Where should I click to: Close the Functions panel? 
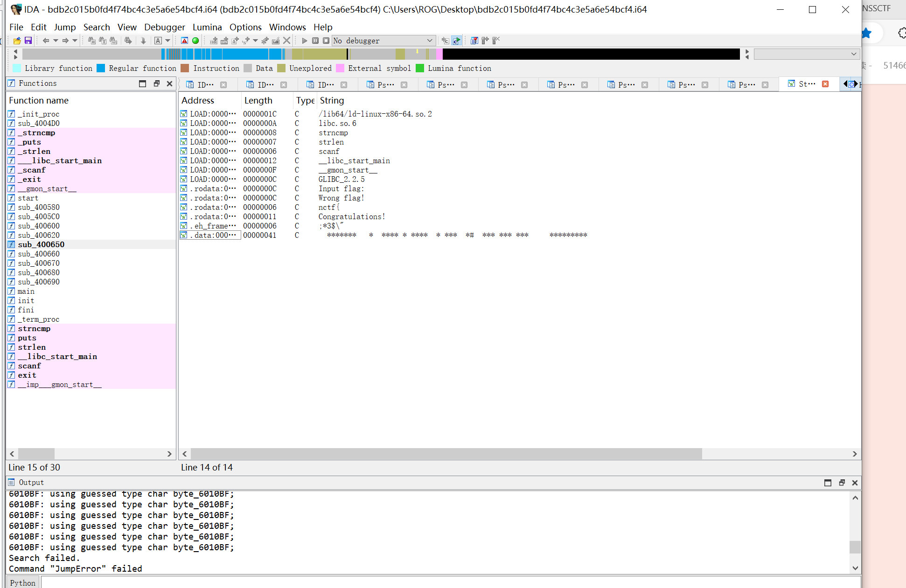[169, 83]
